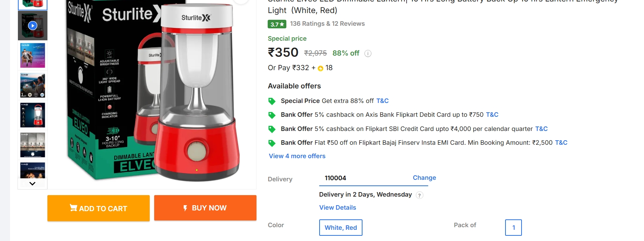Select the lantern box packaging thumbnail
Screen dimensions: 644x241
tap(32, 4)
